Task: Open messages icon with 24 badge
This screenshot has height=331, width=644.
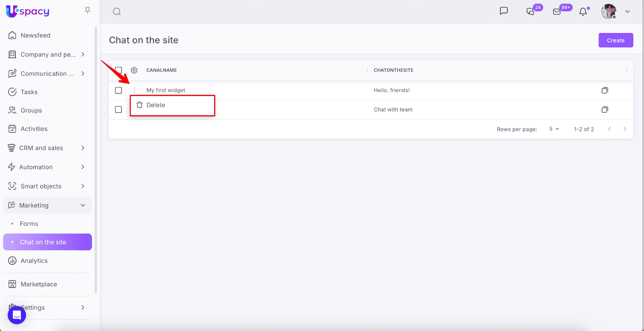Action: [530, 12]
